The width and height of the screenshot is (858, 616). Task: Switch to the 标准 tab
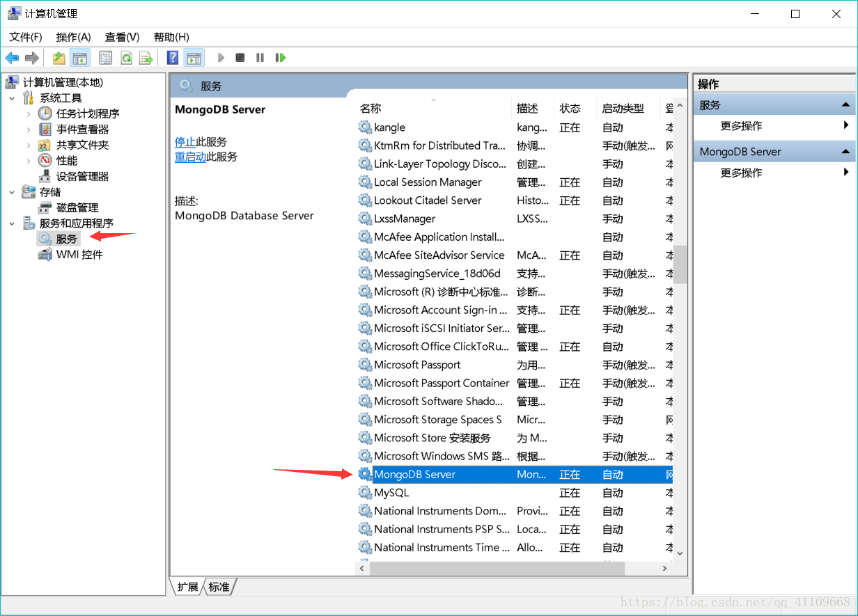coord(219,587)
